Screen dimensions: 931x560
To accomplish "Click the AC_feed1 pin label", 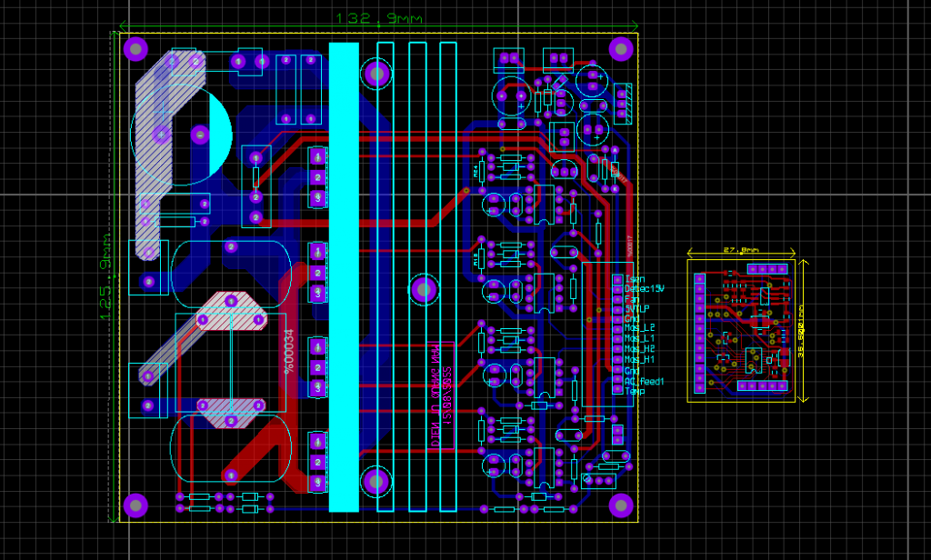I will (x=645, y=381).
